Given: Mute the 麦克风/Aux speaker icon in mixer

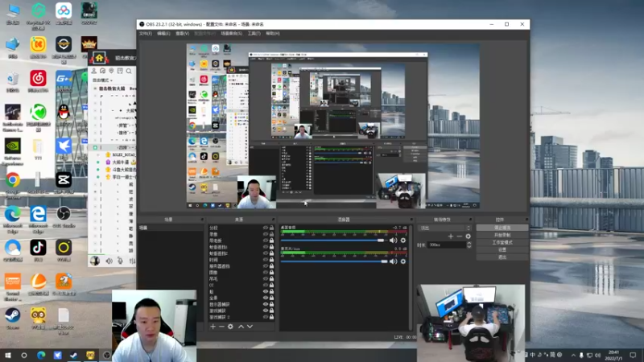Looking at the screenshot, I should tap(393, 261).
